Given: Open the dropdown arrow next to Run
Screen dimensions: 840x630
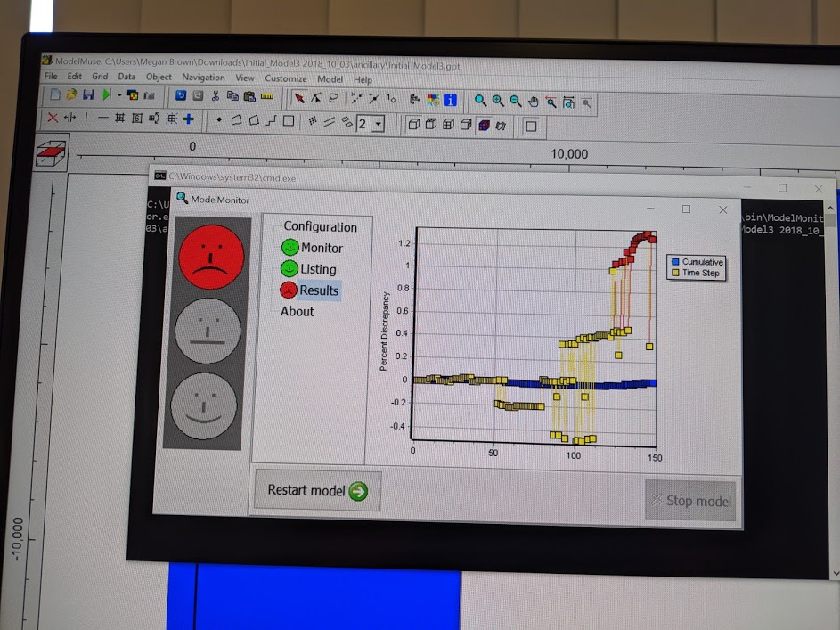Looking at the screenshot, I should pos(119,95).
